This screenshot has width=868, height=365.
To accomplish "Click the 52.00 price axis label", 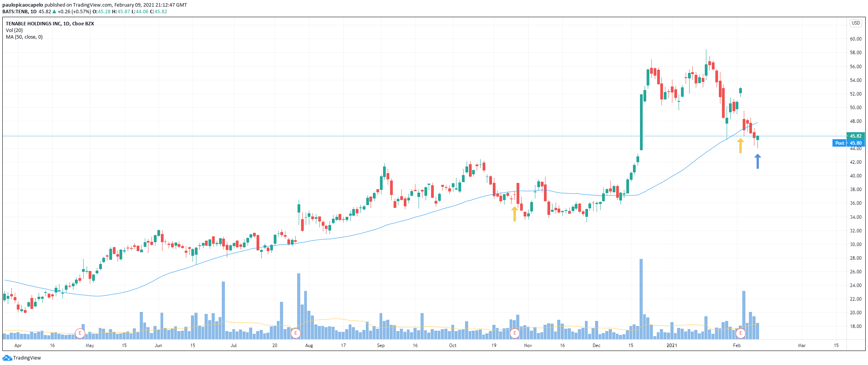I will [856, 94].
